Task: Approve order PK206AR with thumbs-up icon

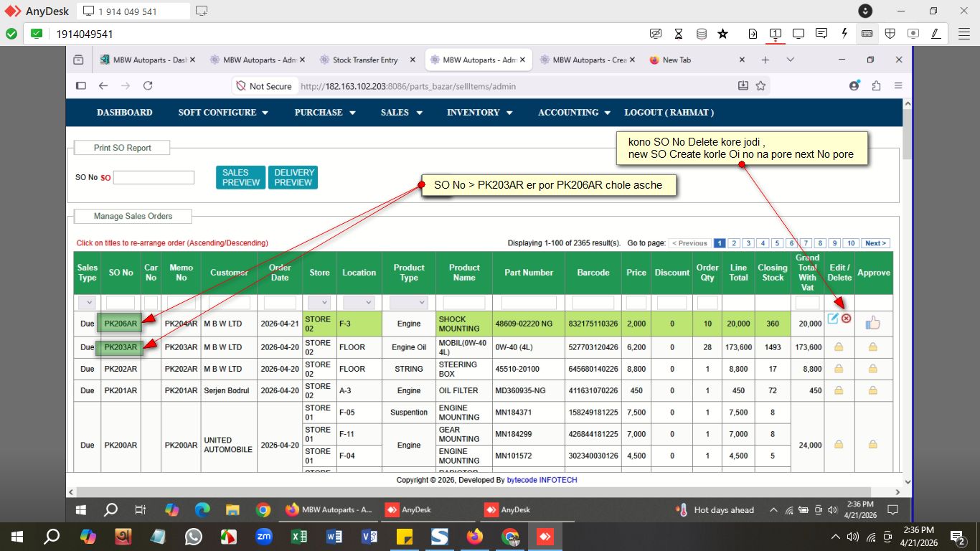Action: tap(872, 324)
